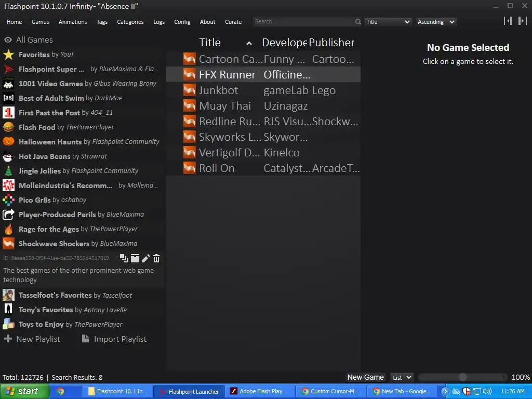This screenshot has width=532, height=399.
Task: Open the Categories tab
Action: pos(130,22)
